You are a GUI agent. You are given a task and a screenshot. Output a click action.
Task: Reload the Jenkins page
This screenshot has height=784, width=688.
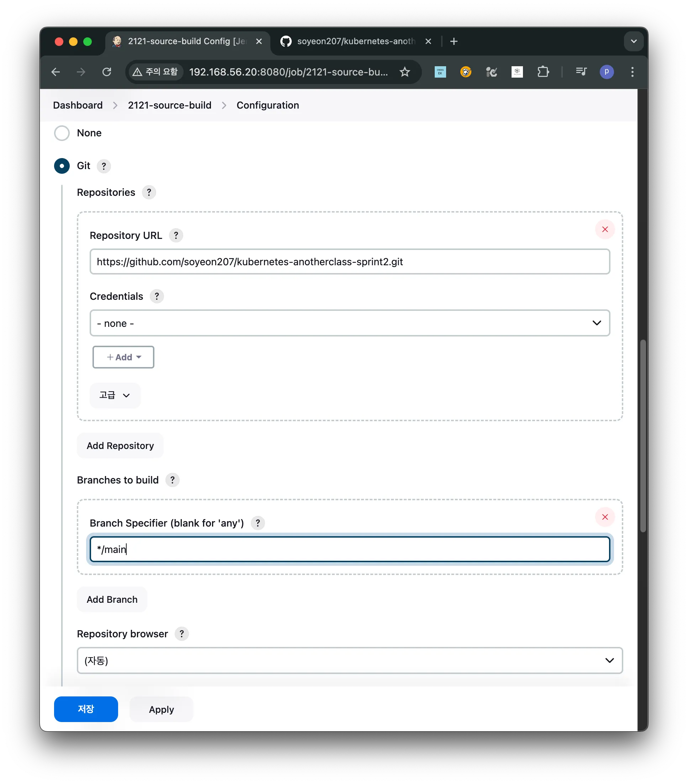pos(107,72)
